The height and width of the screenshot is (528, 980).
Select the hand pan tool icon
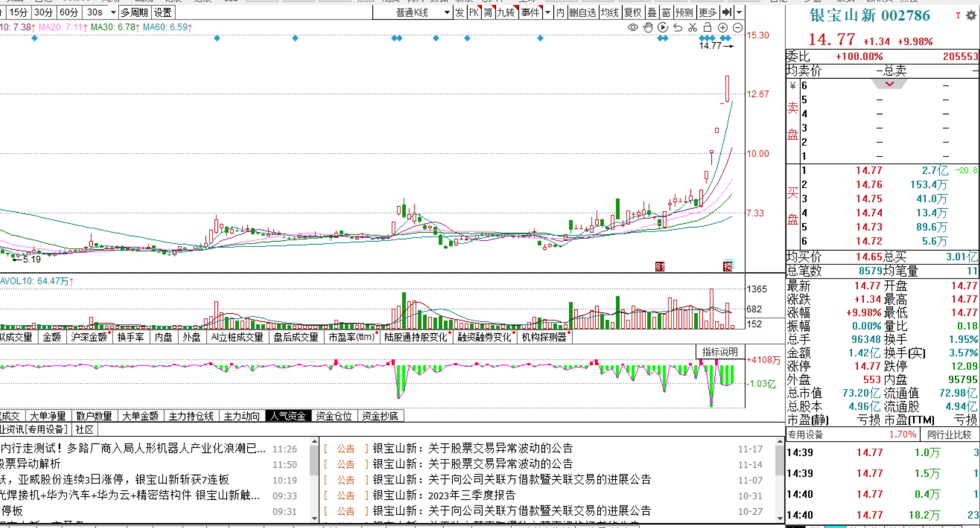(x=648, y=27)
